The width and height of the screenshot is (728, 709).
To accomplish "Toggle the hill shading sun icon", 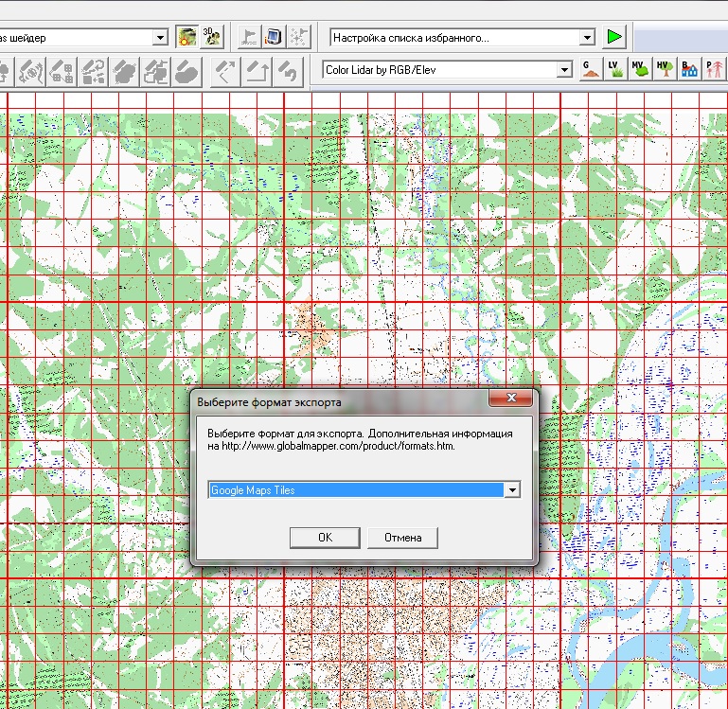I will (x=187, y=38).
